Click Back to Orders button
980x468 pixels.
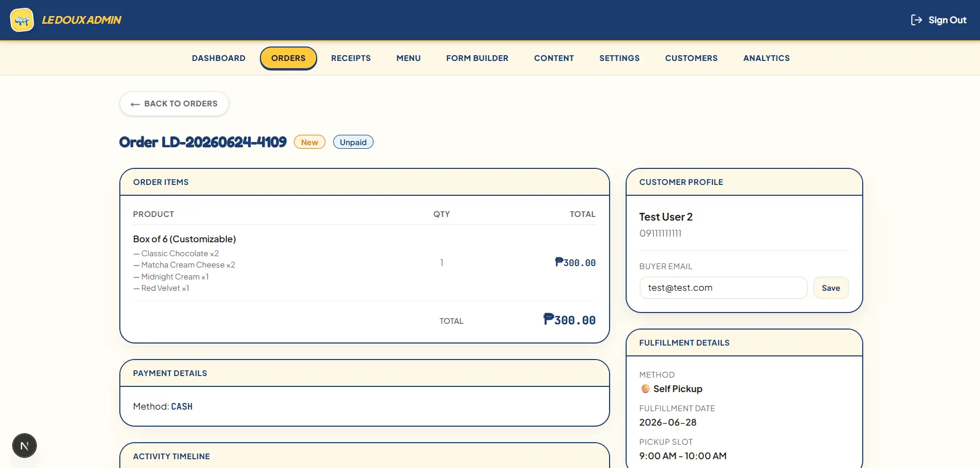(174, 104)
